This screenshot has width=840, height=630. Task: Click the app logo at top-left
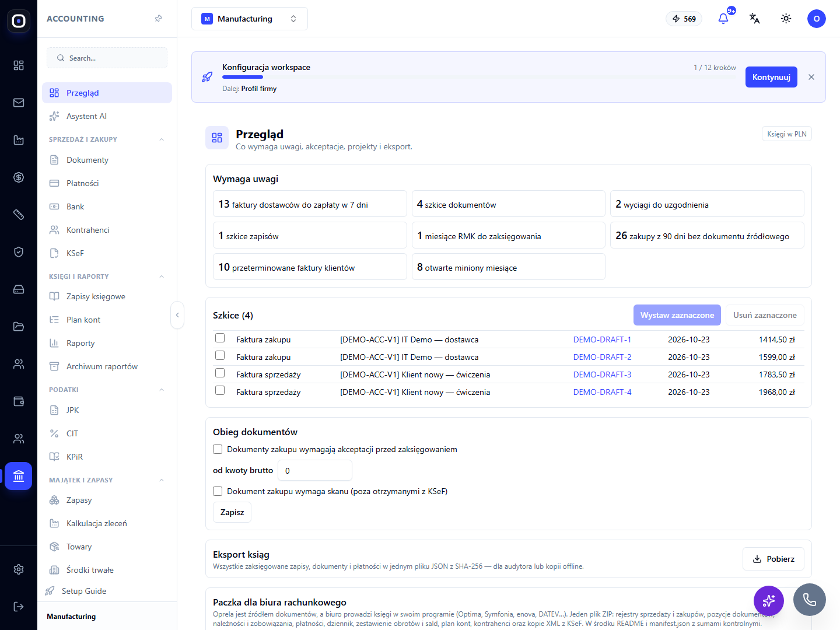(x=19, y=21)
